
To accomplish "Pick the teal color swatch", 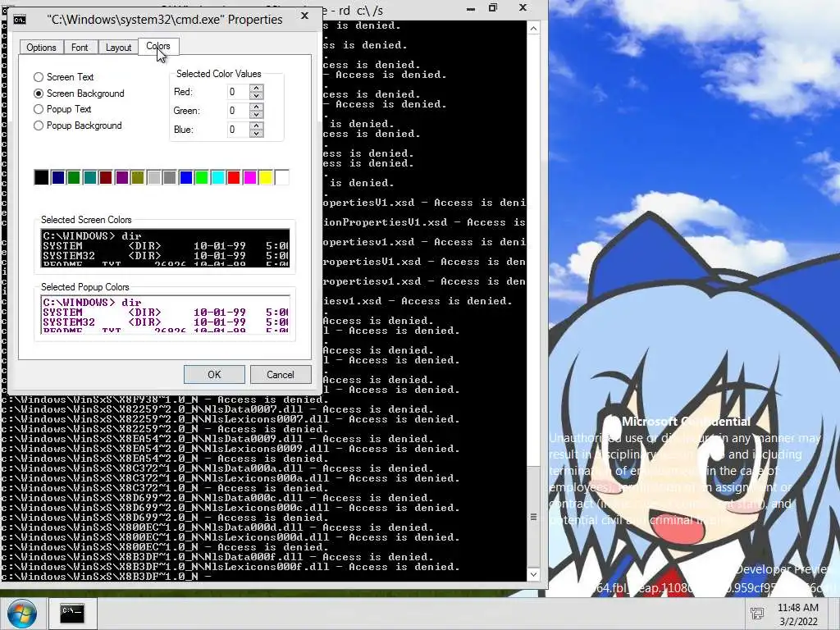I will click(x=90, y=177).
